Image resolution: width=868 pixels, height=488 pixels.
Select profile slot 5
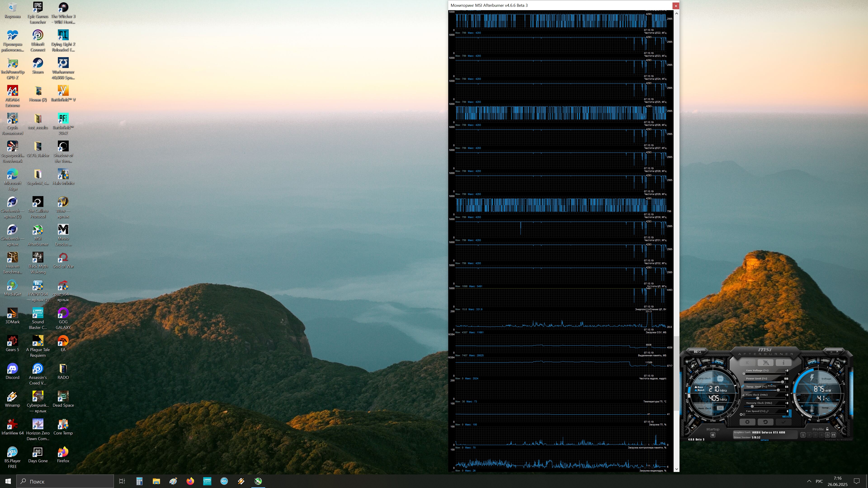(828, 435)
